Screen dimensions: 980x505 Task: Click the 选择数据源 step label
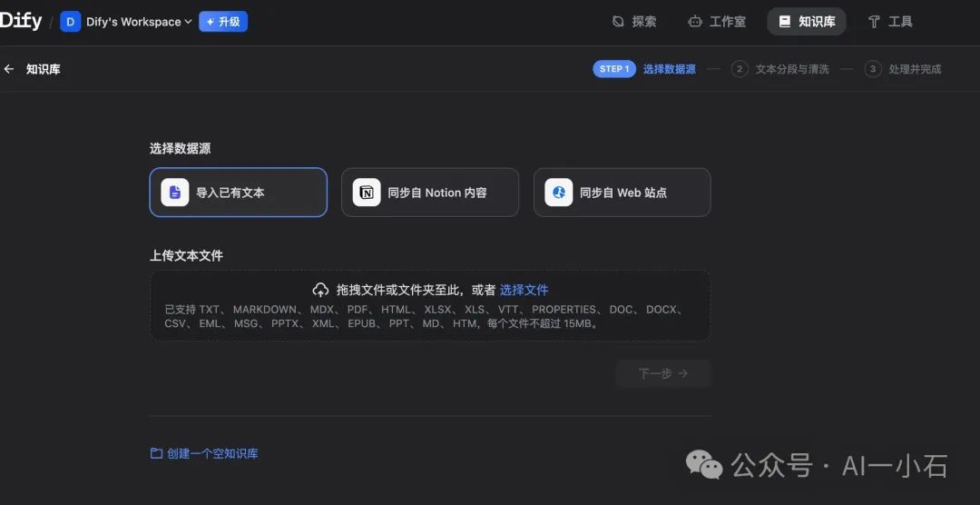click(670, 69)
